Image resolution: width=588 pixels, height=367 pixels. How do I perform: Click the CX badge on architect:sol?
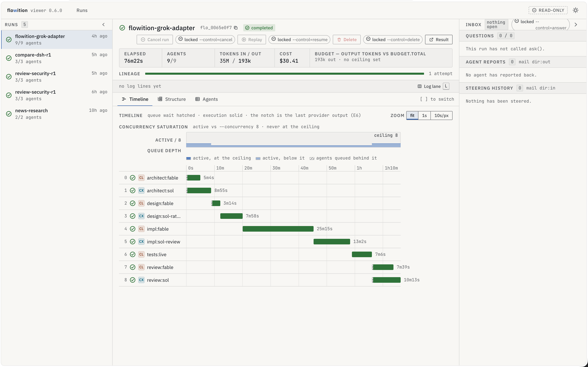pyautogui.click(x=141, y=190)
